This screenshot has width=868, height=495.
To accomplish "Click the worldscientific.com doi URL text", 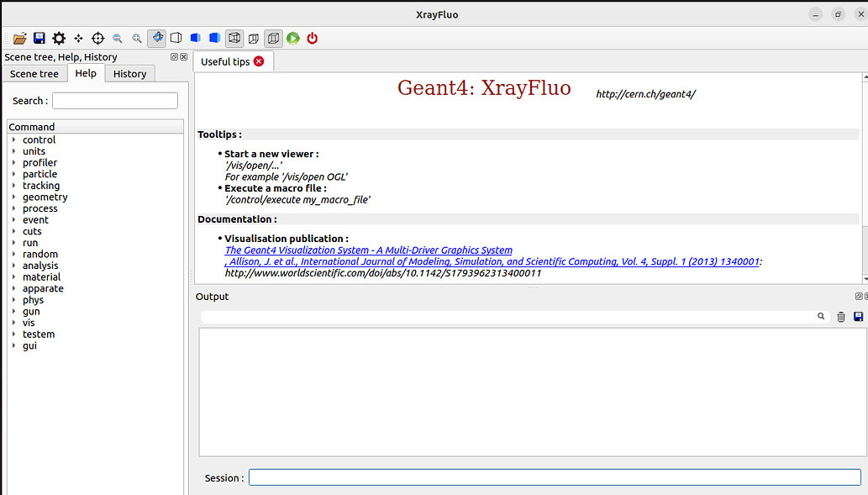I will coord(382,273).
